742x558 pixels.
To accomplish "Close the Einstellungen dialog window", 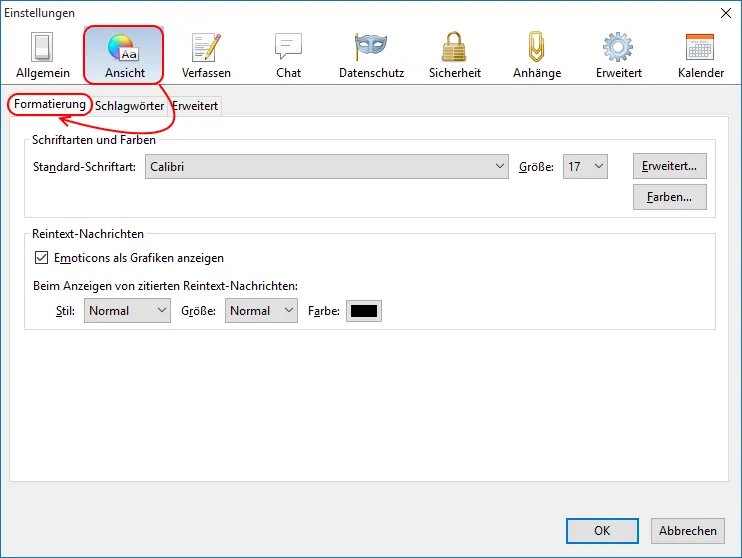I will [725, 13].
